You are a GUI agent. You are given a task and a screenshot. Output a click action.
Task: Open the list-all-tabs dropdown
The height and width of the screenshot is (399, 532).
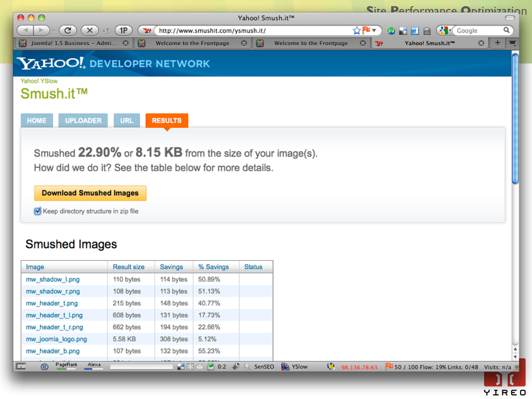coord(512,43)
